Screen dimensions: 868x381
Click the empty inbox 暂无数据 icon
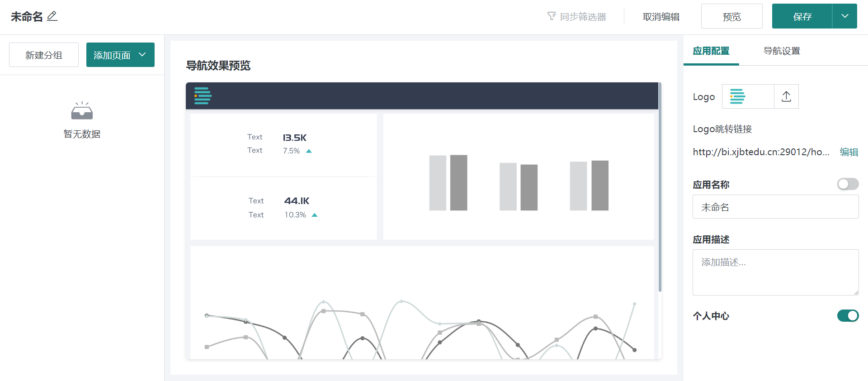pos(82,111)
